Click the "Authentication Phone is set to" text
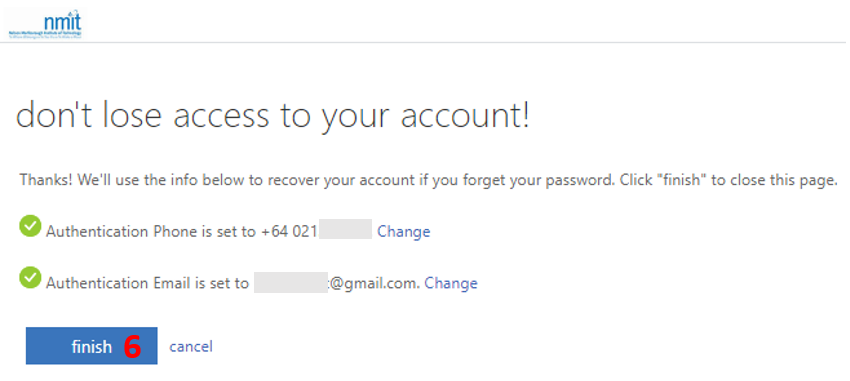The image size is (850, 381). click(x=151, y=232)
